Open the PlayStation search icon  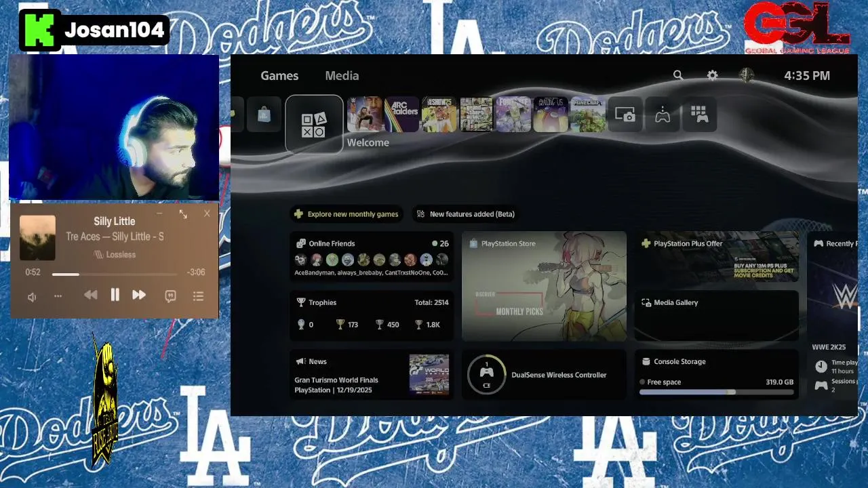click(x=677, y=75)
